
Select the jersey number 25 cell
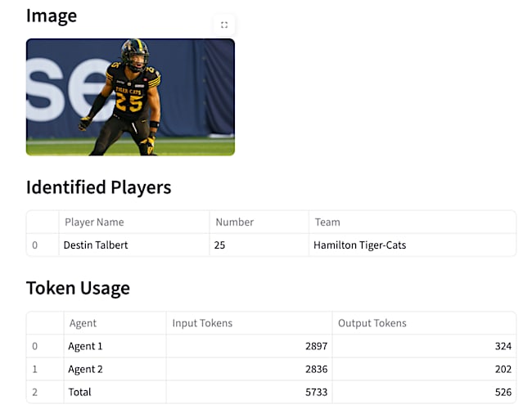click(219, 245)
